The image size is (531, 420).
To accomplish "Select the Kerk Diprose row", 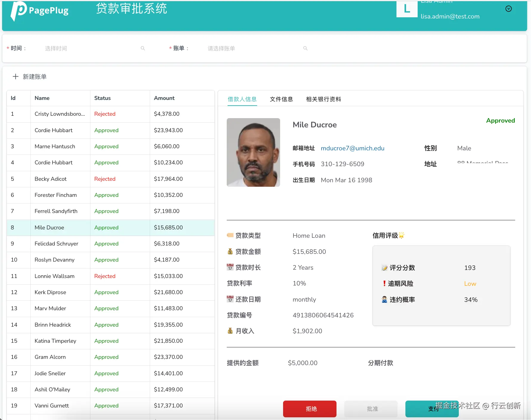I will [111, 292].
